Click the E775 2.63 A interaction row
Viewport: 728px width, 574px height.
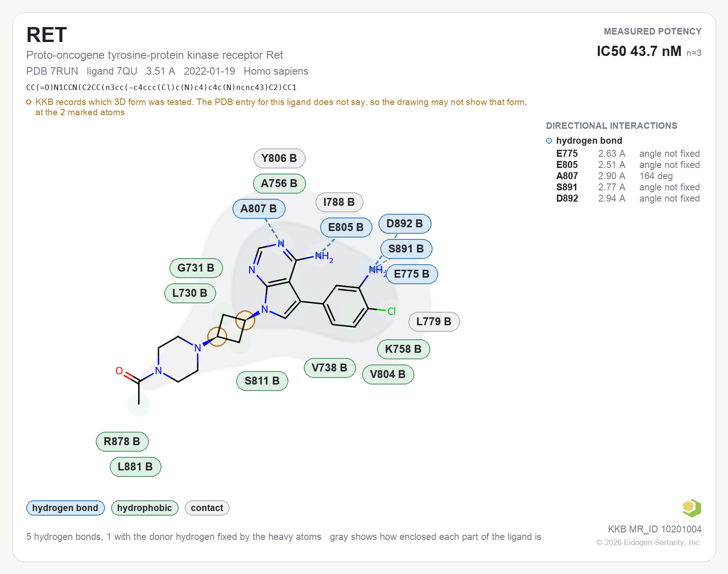[628, 154]
